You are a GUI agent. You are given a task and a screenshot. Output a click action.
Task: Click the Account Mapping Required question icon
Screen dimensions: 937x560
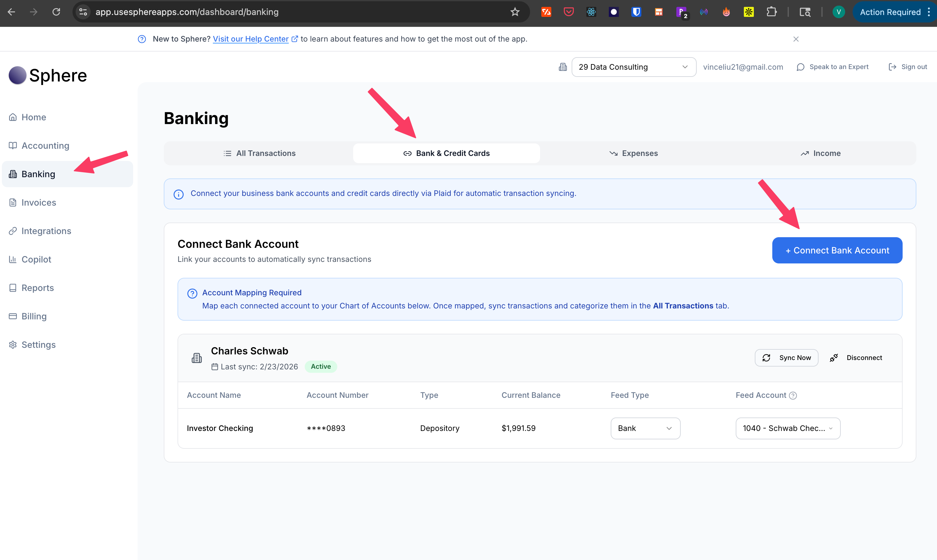coord(192,293)
